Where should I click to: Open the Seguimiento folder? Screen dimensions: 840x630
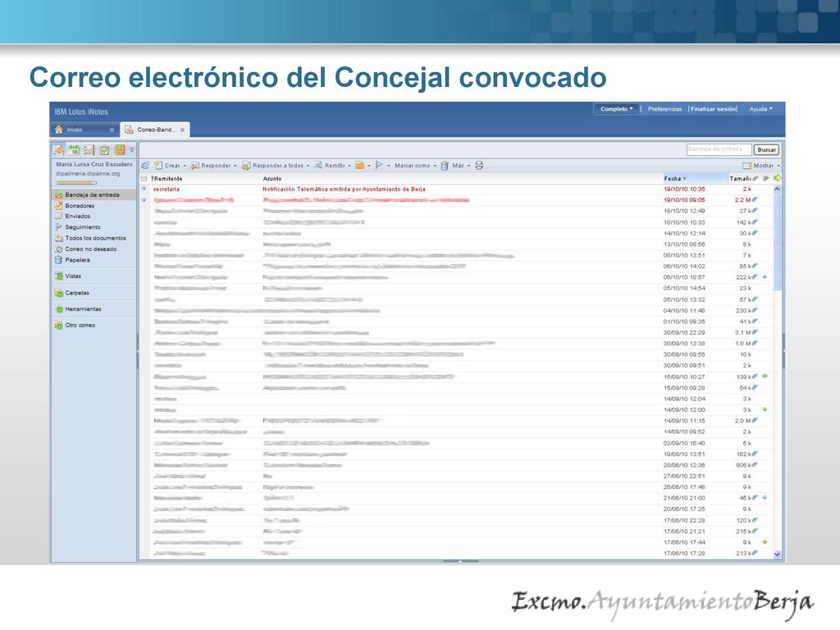click(83, 227)
